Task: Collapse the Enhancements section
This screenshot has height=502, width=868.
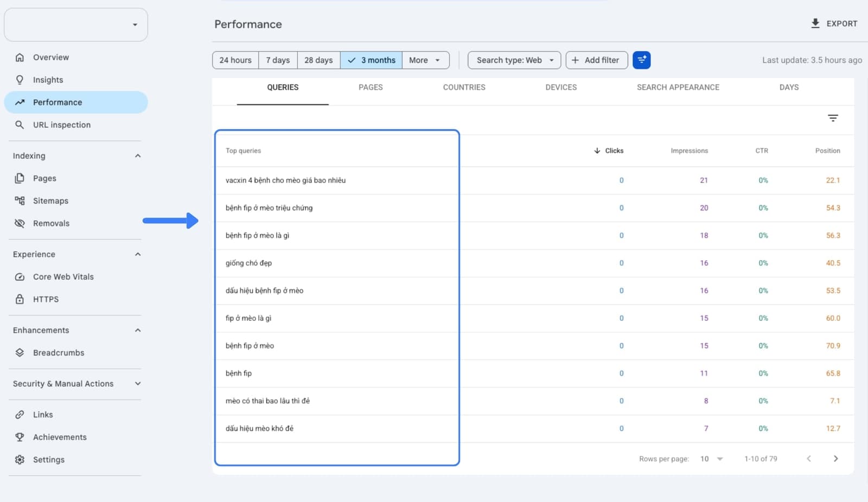Action: (138, 330)
